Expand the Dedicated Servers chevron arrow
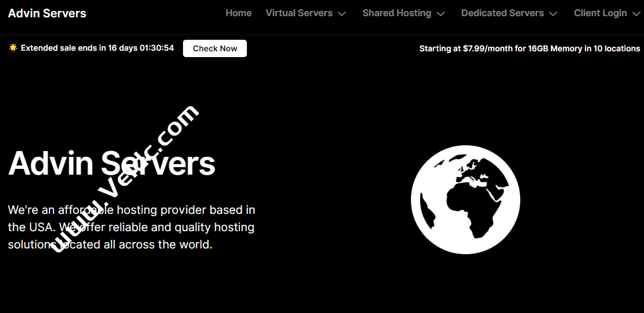The height and width of the screenshot is (313, 644). [553, 14]
